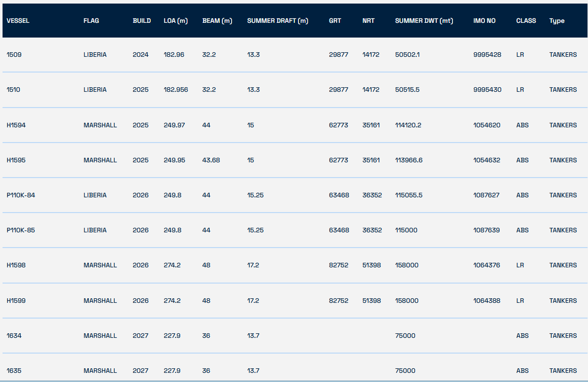This screenshot has height=382, width=588.
Task: Select the GRT column header
Action: point(335,21)
